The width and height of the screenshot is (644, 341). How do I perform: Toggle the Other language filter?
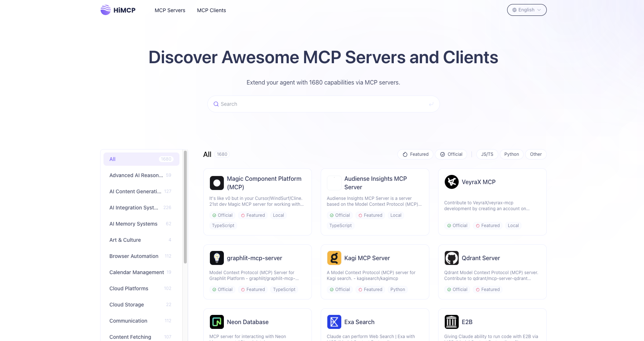[536, 154]
